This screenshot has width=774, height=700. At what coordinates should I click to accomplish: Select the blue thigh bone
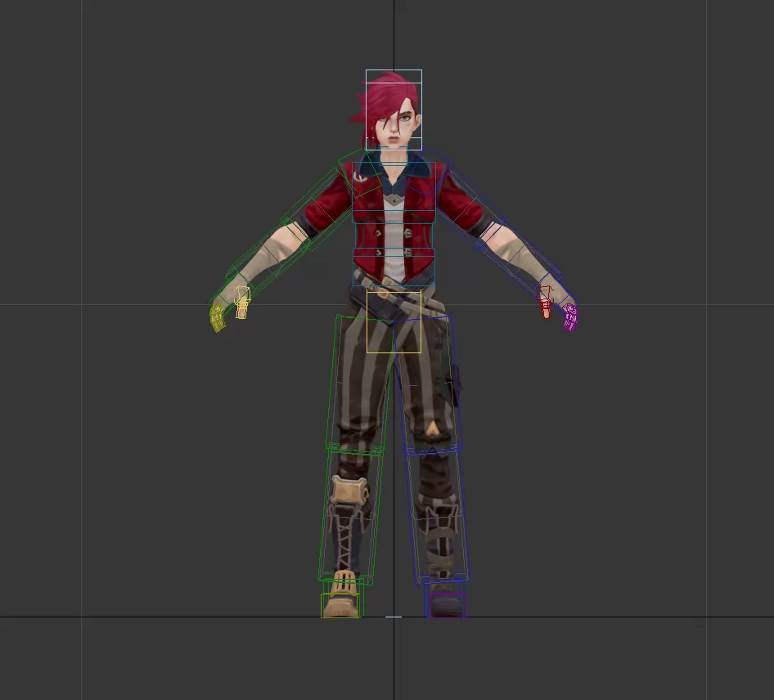[x=427, y=384]
